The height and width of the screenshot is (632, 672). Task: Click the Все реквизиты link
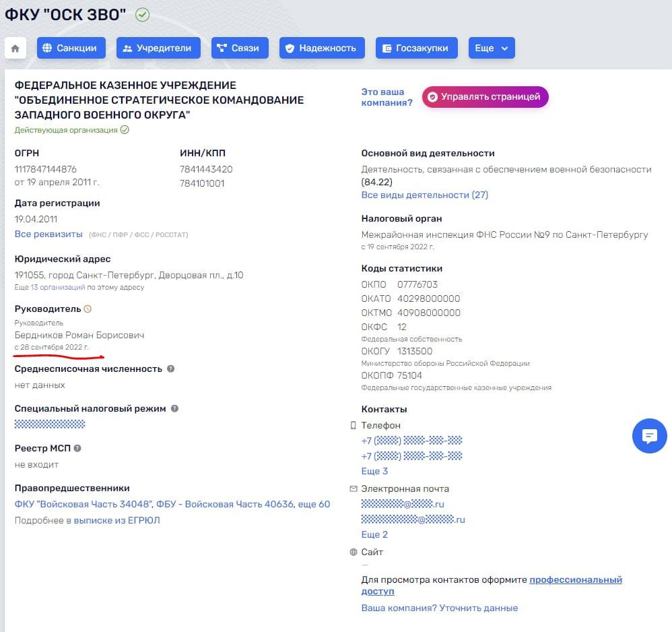click(48, 234)
